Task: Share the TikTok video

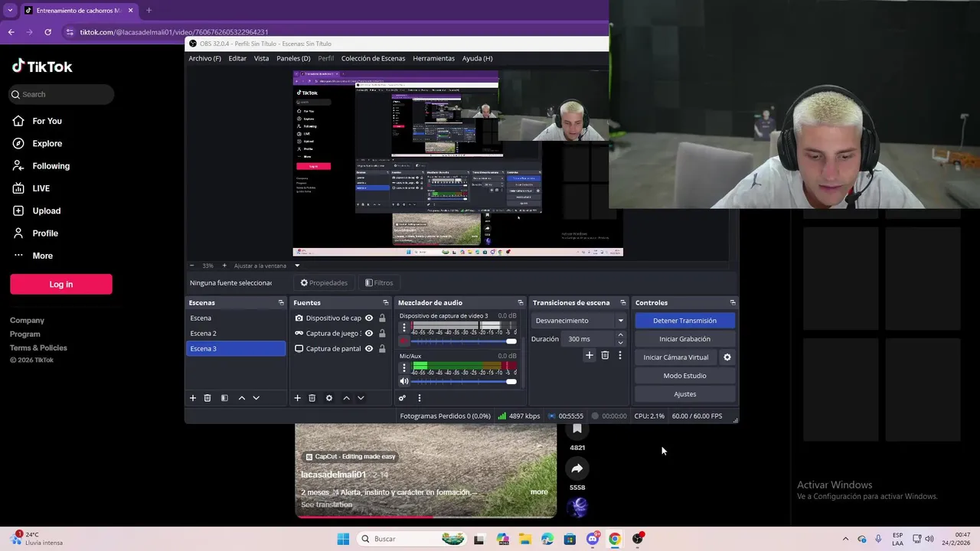Action: tap(577, 468)
